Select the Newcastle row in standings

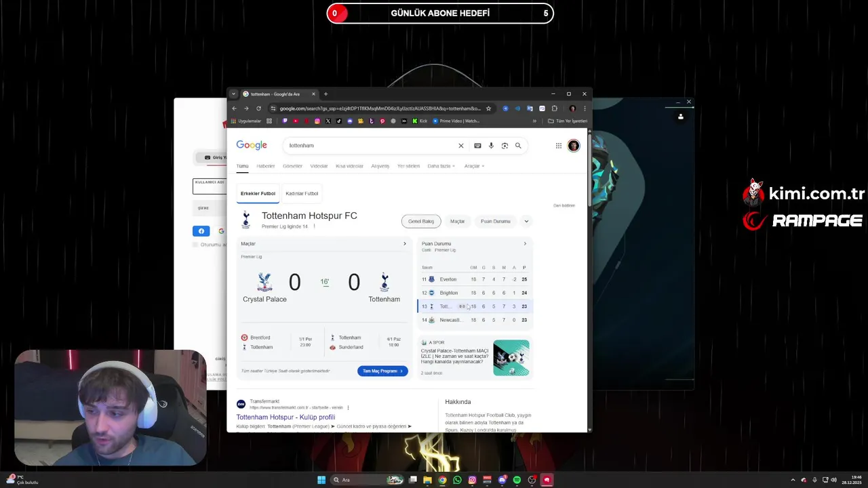(474, 320)
